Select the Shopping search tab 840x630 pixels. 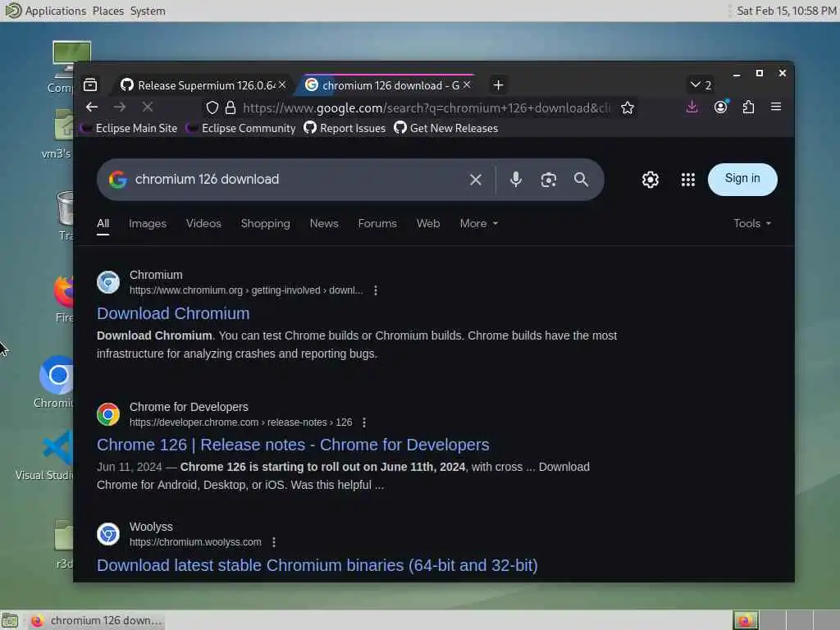(265, 223)
